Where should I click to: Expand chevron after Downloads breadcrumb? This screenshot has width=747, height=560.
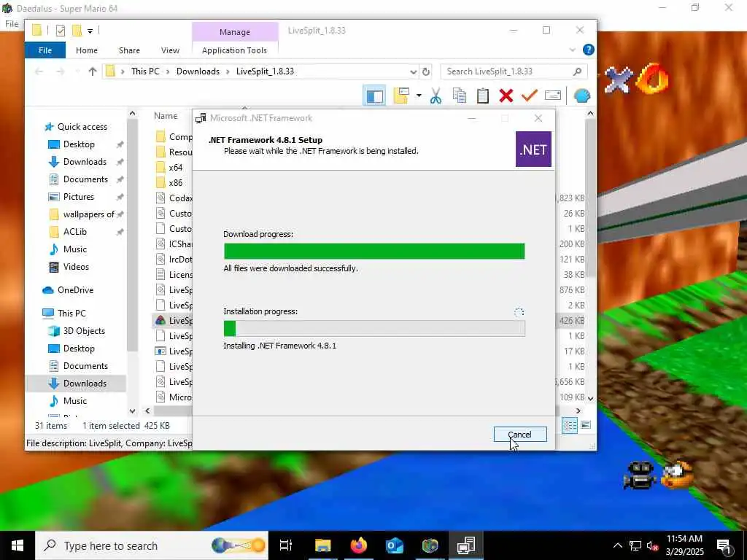pos(228,72)
